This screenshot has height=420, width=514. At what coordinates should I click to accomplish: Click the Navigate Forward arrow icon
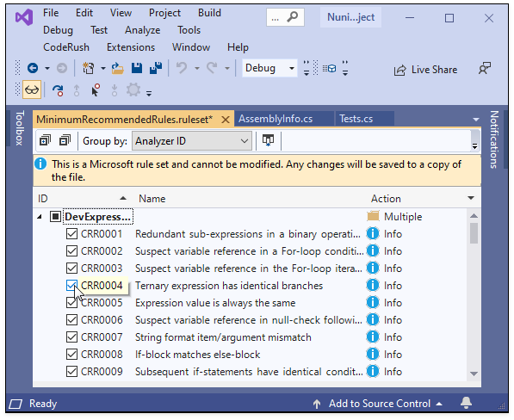click(x=62, y=68)
